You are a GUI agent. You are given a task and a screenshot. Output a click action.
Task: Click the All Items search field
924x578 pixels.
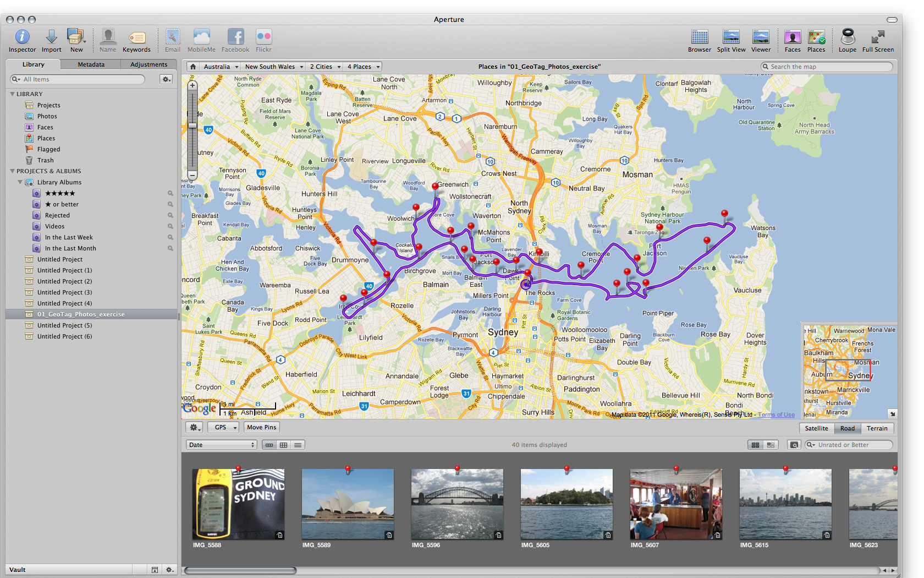click(78, 79)
